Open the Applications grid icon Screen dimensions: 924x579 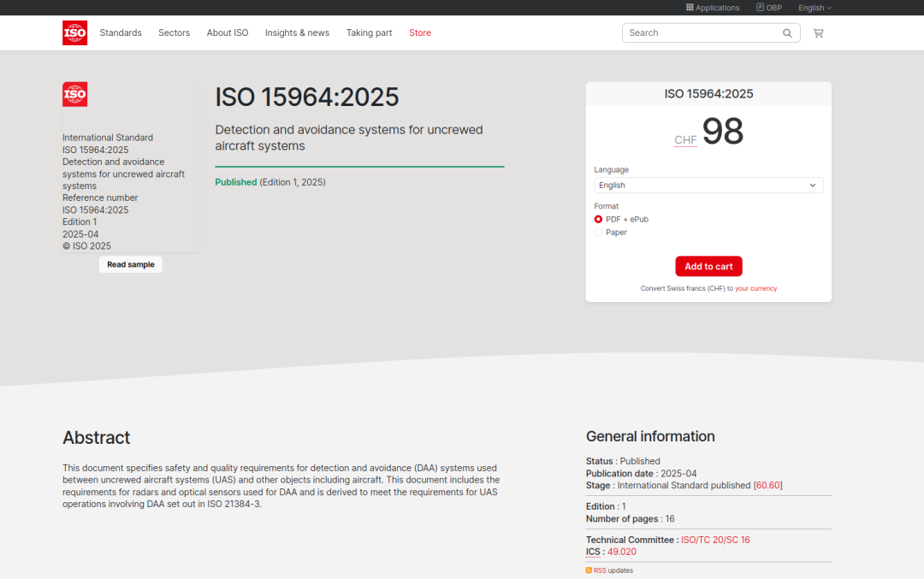pos(690,7)
